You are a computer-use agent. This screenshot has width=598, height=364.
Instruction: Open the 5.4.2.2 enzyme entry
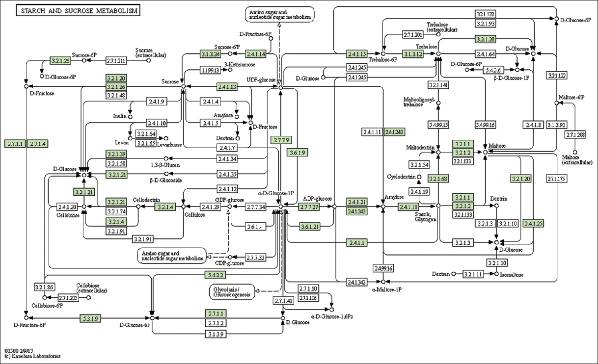click(217, 275)
